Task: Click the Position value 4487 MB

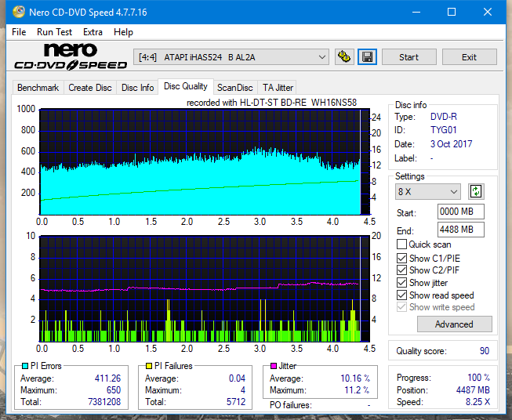Action: pos(473,390)
